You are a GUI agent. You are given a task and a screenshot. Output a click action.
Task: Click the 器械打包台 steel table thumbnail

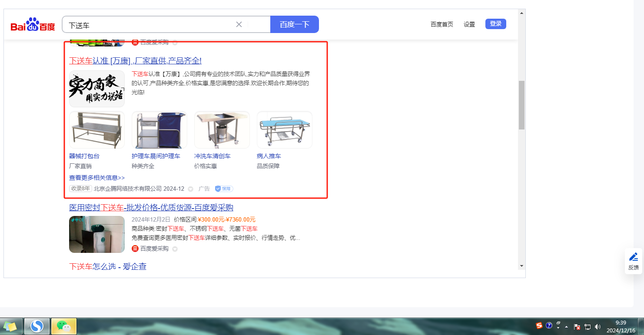97,130
